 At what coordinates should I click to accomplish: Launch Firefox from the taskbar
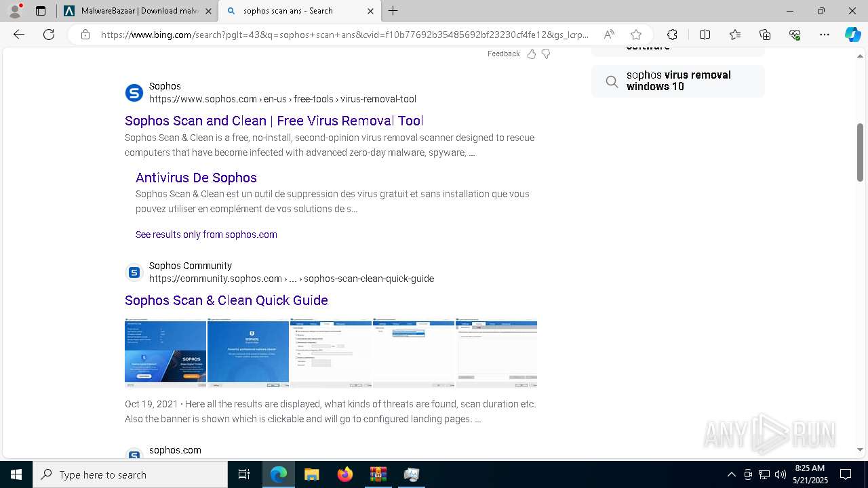345,474
